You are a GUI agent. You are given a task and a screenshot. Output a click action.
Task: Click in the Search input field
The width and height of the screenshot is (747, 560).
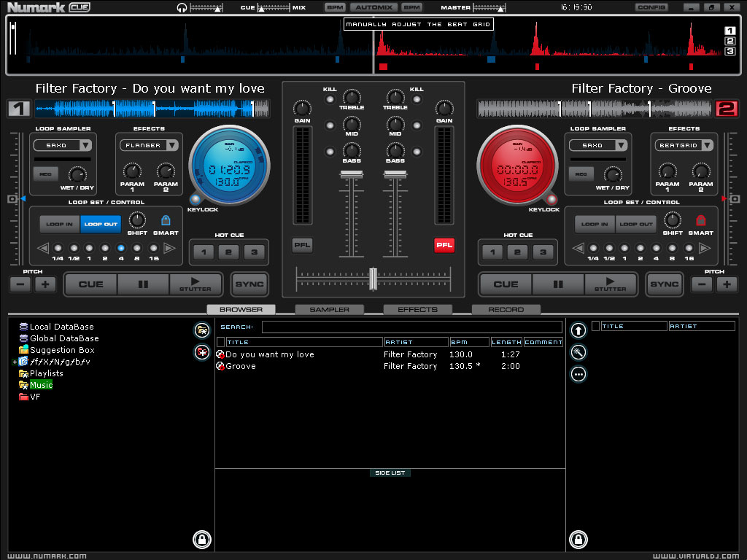pyautogui.click(x=411, y=327)
